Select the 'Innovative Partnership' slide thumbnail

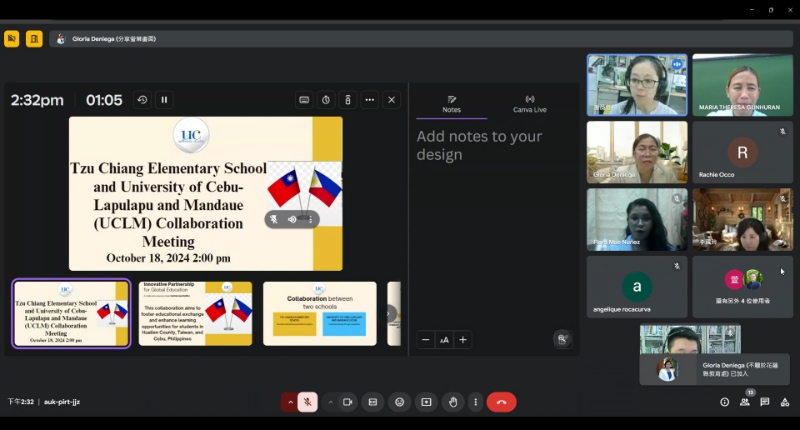pyautogui.click(x=195, y=313)
